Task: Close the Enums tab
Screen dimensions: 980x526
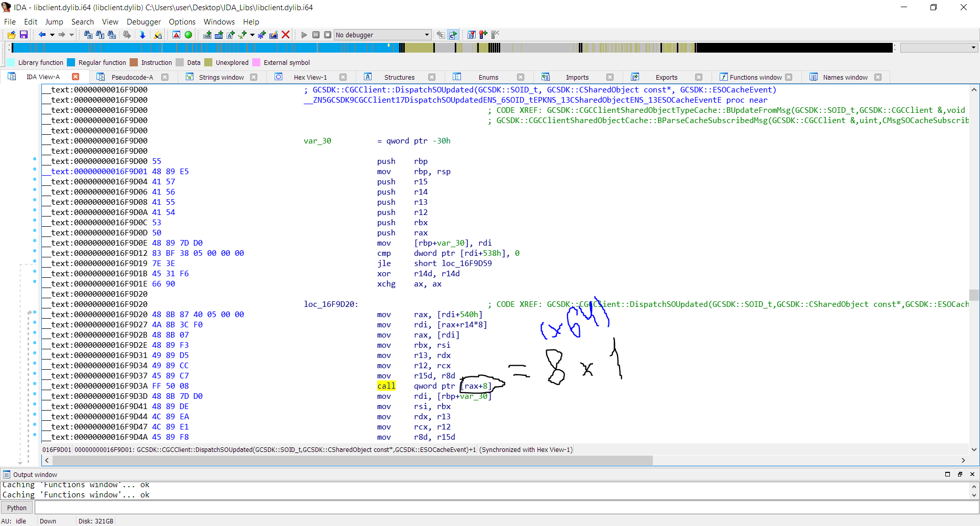Action: click(x=521, y=77)
